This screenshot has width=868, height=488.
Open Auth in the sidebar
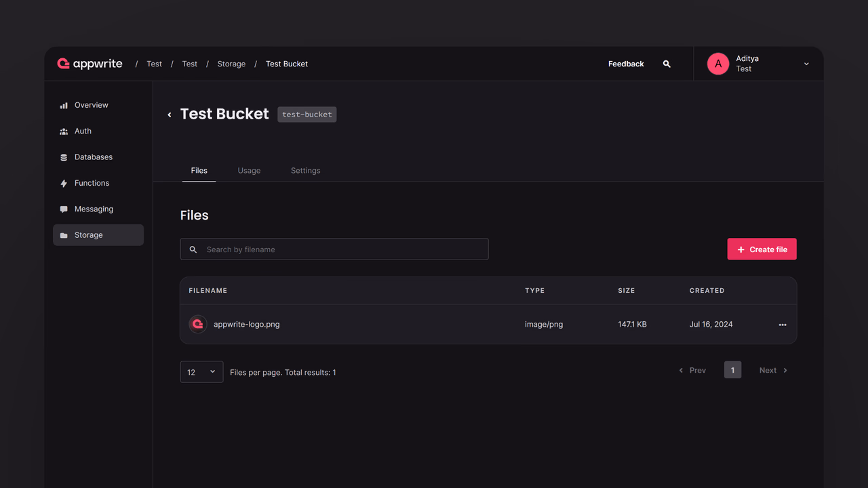click(x=98, y=131)
